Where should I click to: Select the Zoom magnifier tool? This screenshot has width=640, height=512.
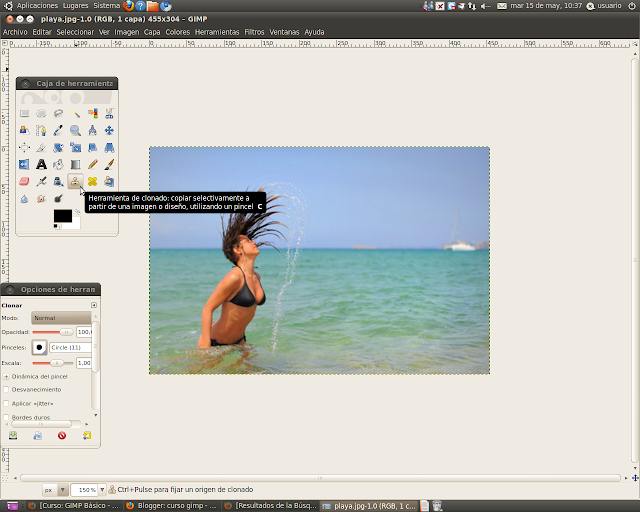(x=76, y=131)
